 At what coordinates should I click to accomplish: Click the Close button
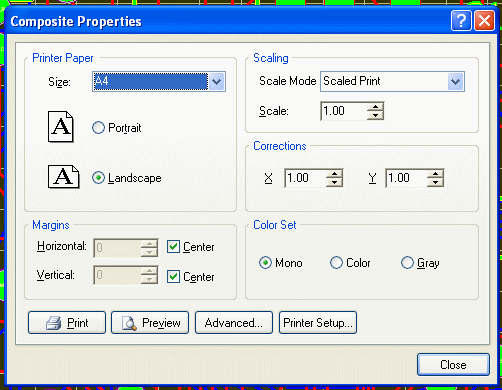coord(453,365)
